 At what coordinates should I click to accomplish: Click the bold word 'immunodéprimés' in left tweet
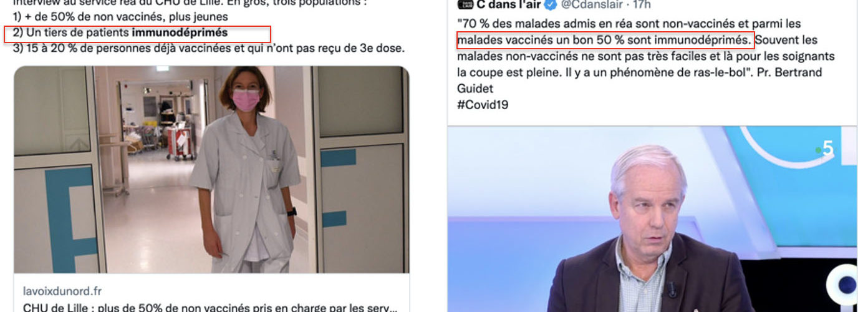(180, 32)
